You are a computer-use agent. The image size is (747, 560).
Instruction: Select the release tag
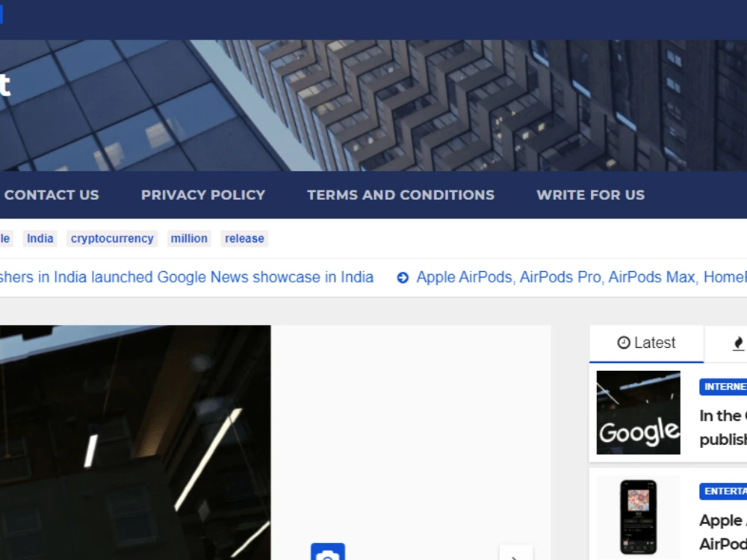[x=244, y=238]
